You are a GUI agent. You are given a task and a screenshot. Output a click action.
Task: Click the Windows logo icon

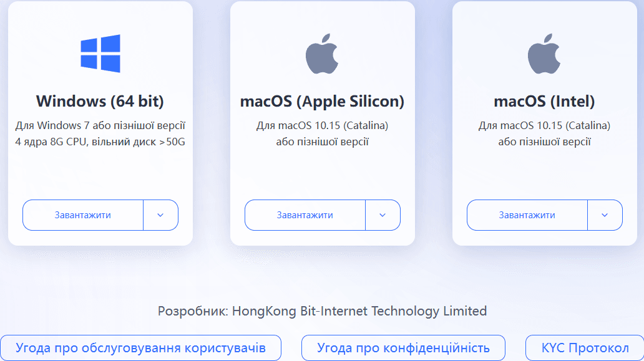click(100, 54)
